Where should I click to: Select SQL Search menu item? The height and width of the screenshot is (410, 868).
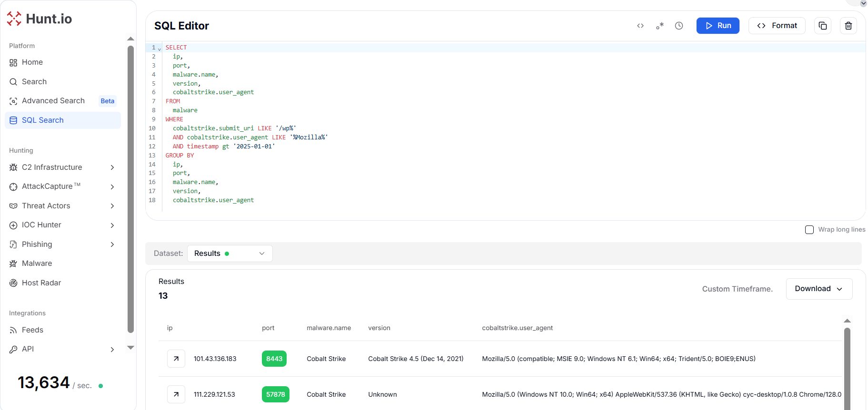click(63, 120)
